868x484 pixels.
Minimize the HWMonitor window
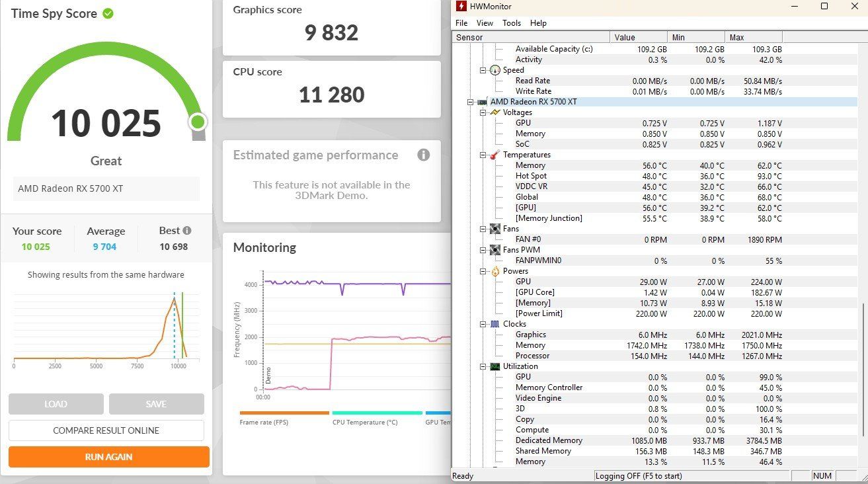(796, 7)
